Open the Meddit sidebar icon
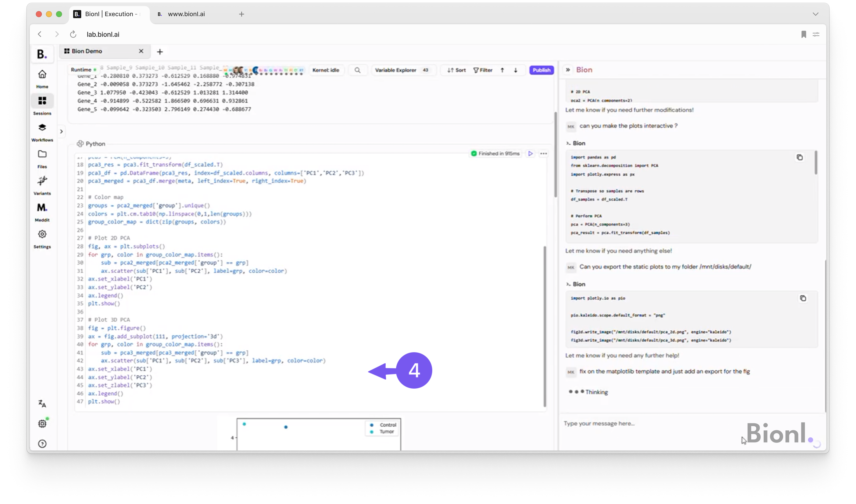856x504 pixels. click(x=42, y=207)
